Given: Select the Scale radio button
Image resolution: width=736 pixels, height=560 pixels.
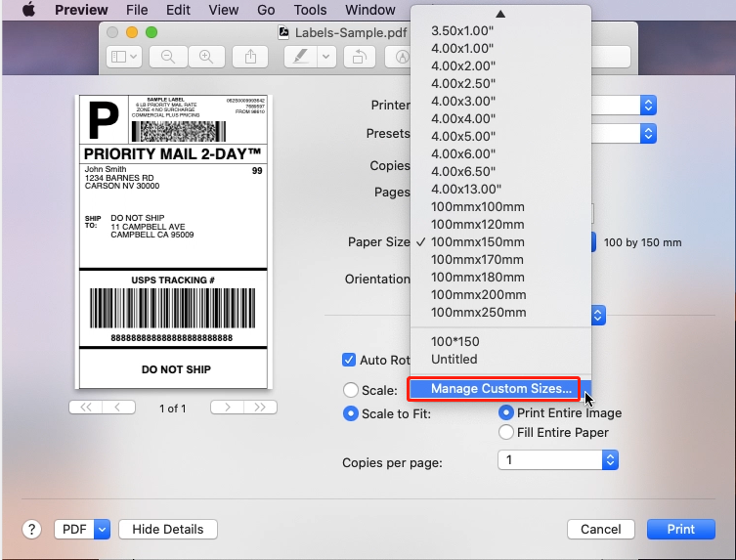Looking at the screenshot, I should [351, 390].
